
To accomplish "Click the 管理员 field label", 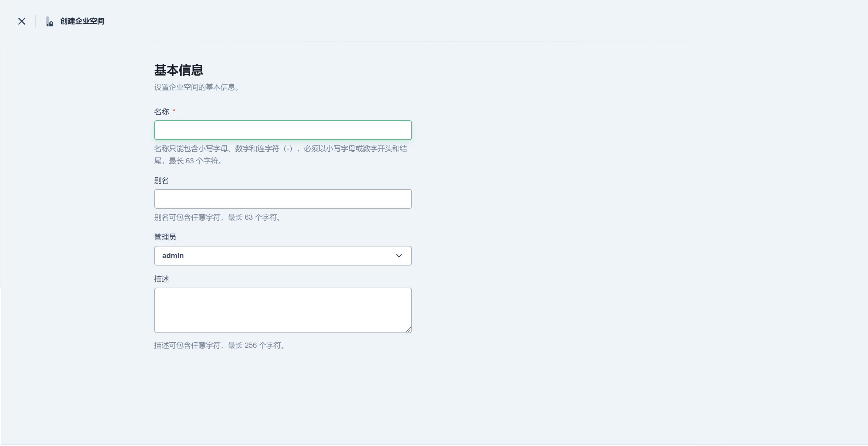I will [165, 237].
